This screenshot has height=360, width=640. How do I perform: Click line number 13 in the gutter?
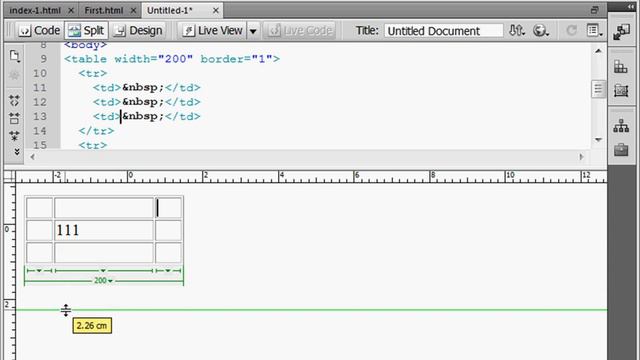40,117
